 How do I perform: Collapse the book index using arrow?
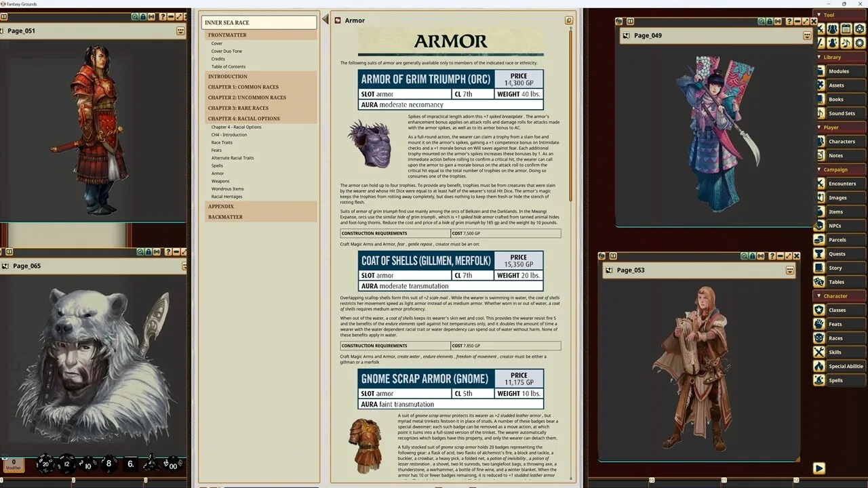325,20
